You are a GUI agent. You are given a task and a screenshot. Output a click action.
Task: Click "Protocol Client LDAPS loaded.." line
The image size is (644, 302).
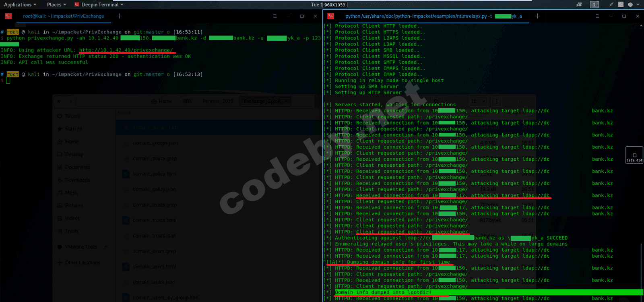click(x=374, y=38)
